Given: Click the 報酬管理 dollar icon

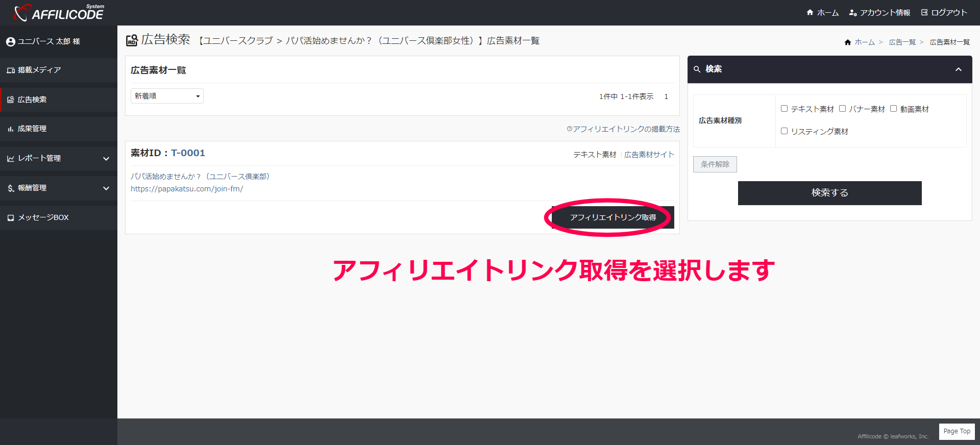Looking at the screenshot, I should [11, 188].
